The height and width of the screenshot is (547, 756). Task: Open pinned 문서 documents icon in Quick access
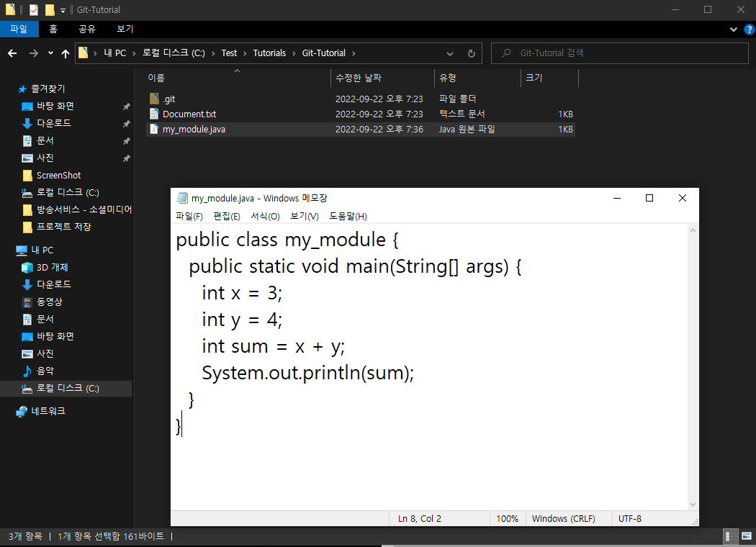(x=27, y=141)
